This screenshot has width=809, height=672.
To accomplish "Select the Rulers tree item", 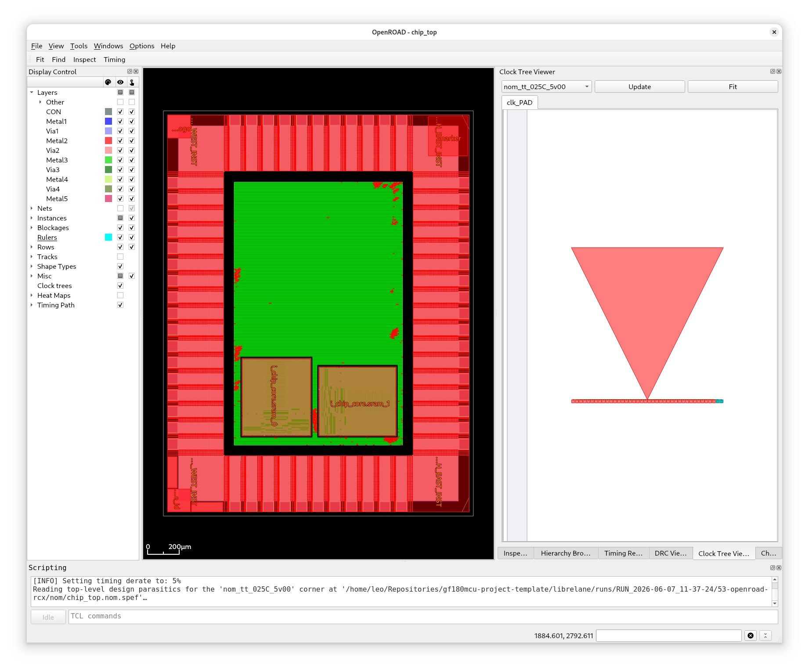I will pyautogui.click(x=47, y=237).
